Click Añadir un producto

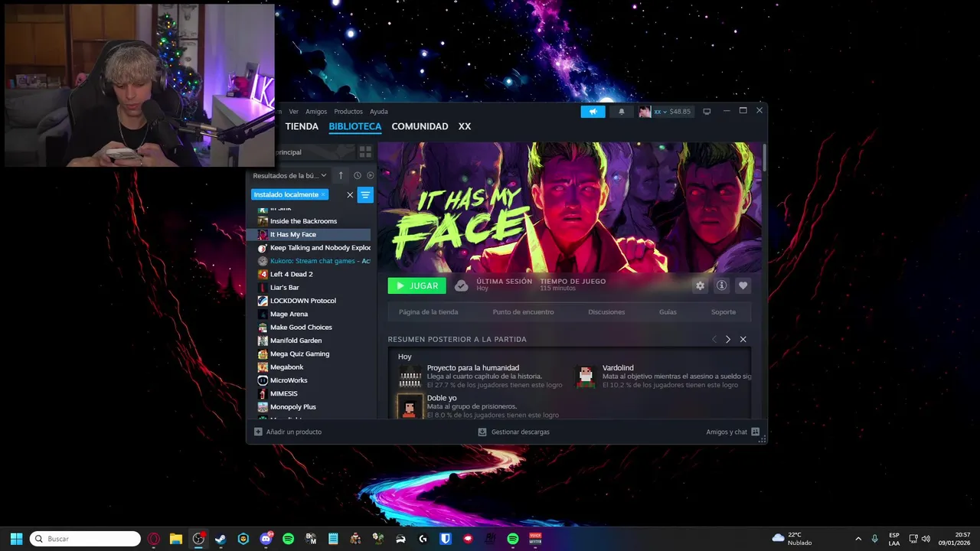(x=288, y=432)
